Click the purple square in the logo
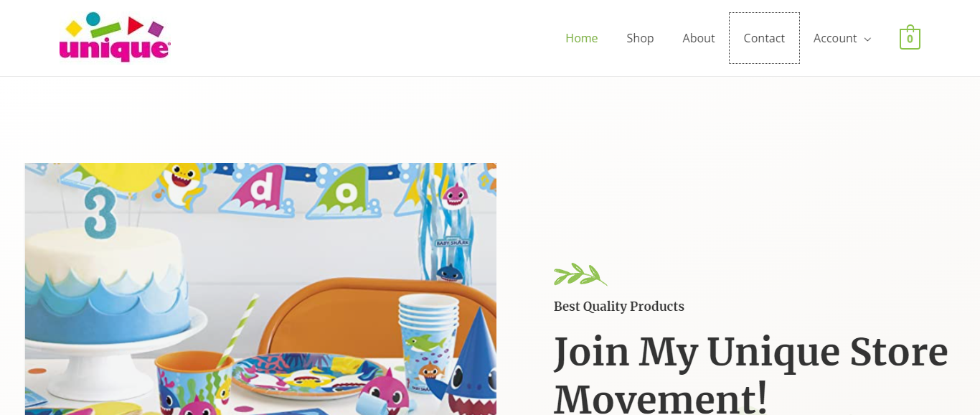980x415 pixels. [x=156, y=29]
